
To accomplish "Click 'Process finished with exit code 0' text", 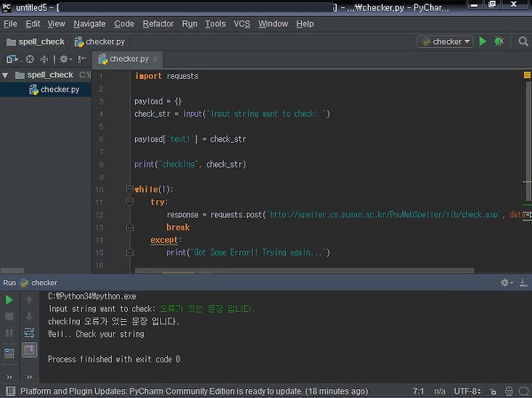I will (x=114, y=359).
